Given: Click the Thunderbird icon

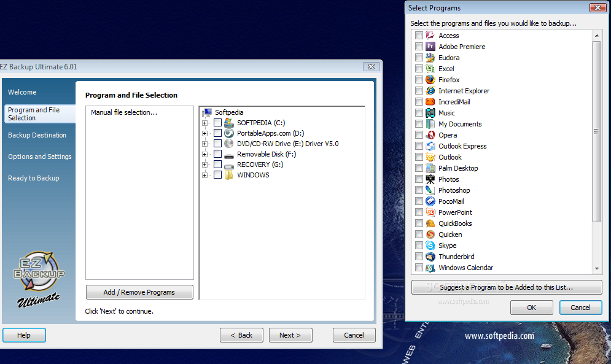Looking at the screenshot, I should 430,257.
